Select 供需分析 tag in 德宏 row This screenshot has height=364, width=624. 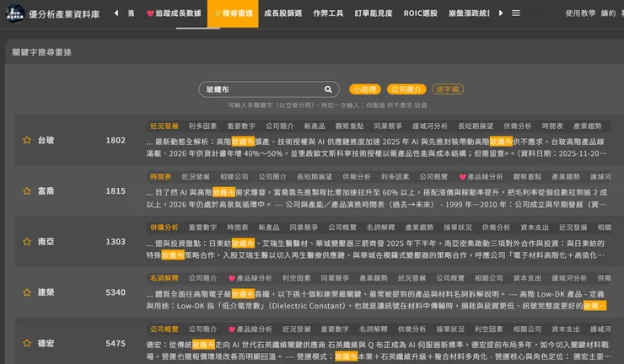tap(412, 329)
